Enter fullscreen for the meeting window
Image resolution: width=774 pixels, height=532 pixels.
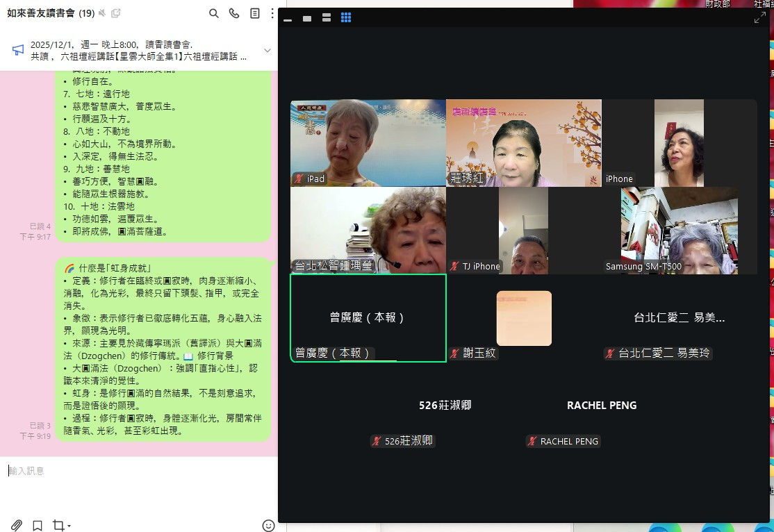click(x=759, y=18)
